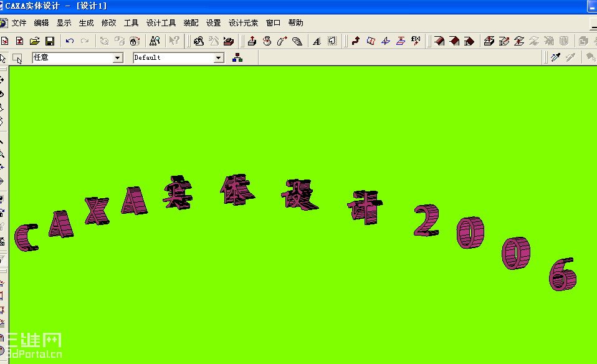Click the new drawing document icon

[19, 41]
